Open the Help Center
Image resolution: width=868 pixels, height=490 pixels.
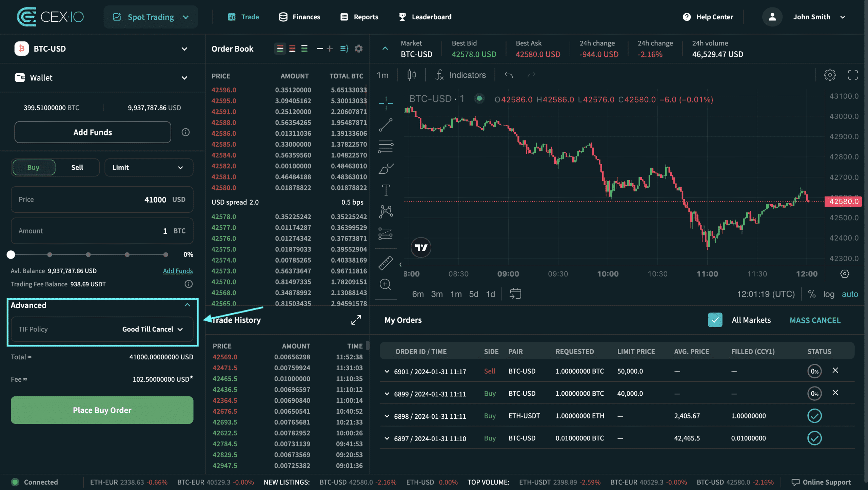tap(708, 17)
